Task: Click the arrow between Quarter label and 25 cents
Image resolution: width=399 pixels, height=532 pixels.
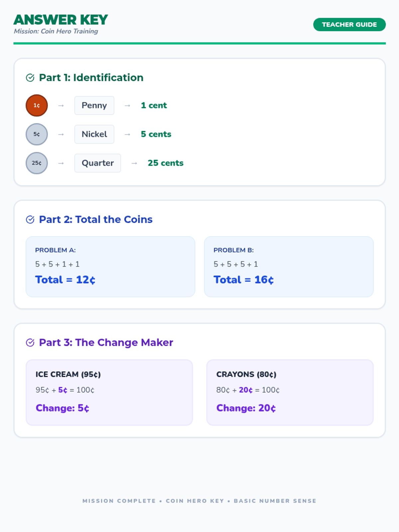Action: coord(134,163)
